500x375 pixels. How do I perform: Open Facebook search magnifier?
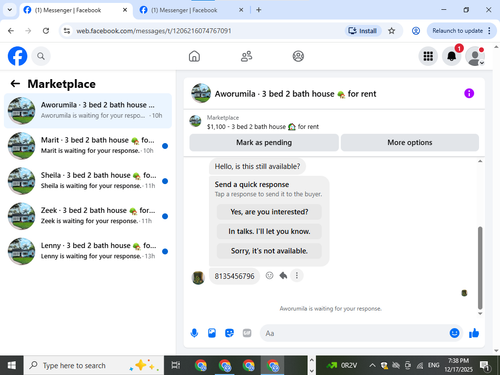[x=41, y=56]
